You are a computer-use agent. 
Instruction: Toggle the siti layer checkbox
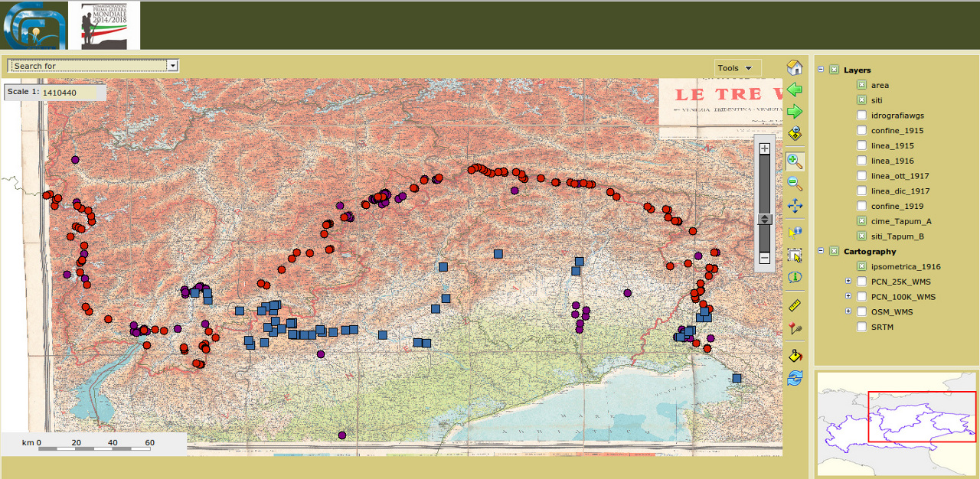point(861,100)
